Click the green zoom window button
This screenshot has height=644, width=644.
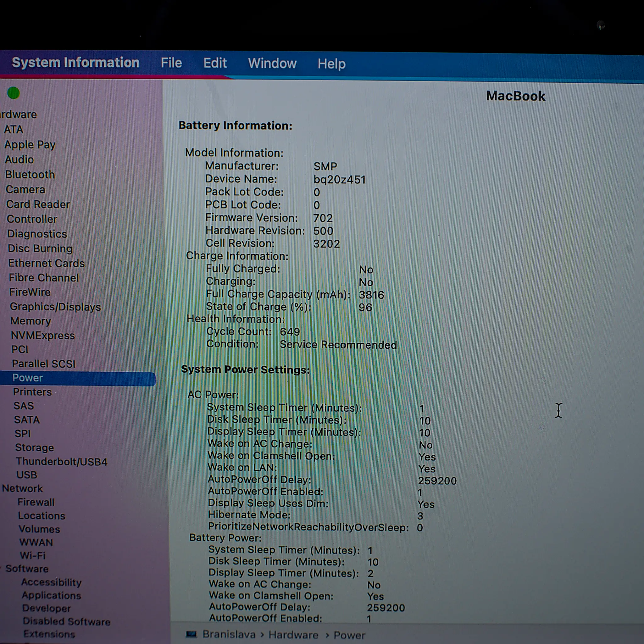(14, 93)
